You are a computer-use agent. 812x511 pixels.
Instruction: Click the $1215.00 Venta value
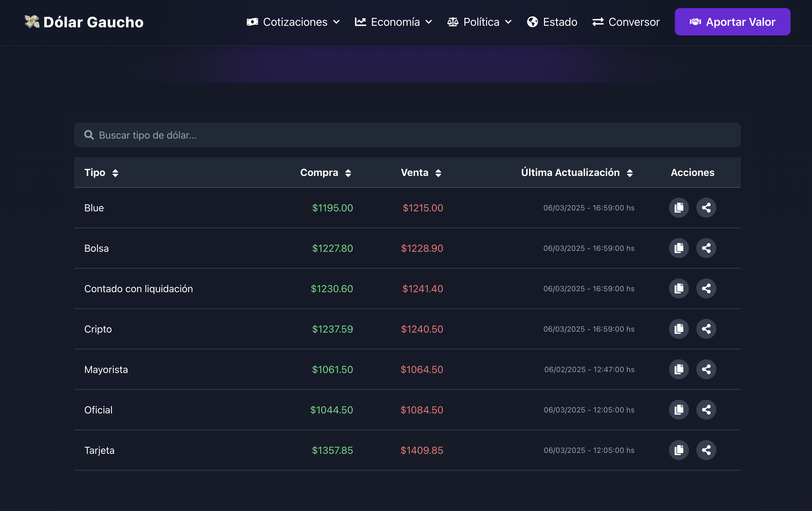(x=423, y=208)
